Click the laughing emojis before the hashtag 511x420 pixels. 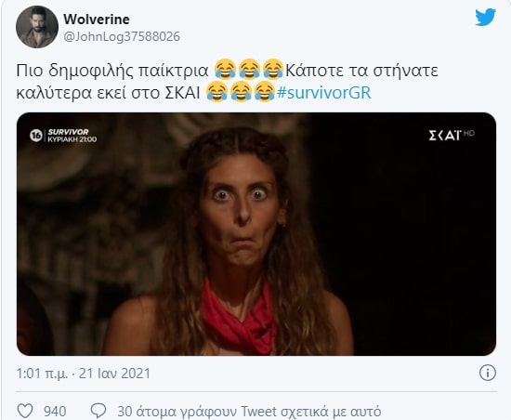(241, 92)
